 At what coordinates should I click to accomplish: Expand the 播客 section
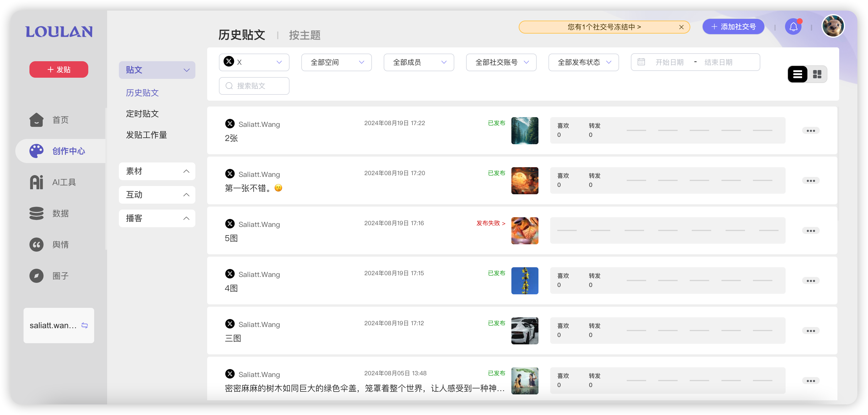[157, 218]
